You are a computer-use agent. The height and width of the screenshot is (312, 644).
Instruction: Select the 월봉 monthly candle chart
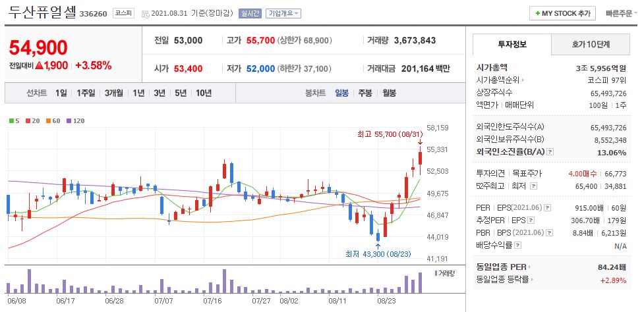coord(389,93)
